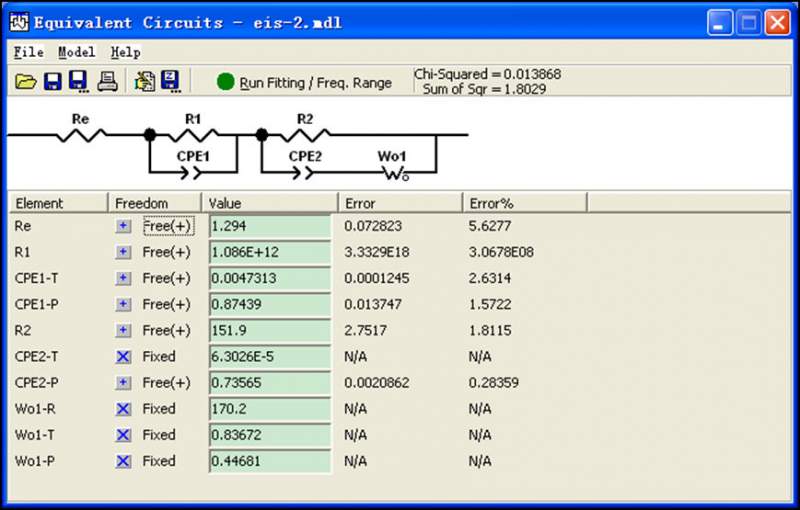This screenshot has height=510, width=800.
Task: Edit Wo1-P value field 0.44681
Action: point(270,461)
